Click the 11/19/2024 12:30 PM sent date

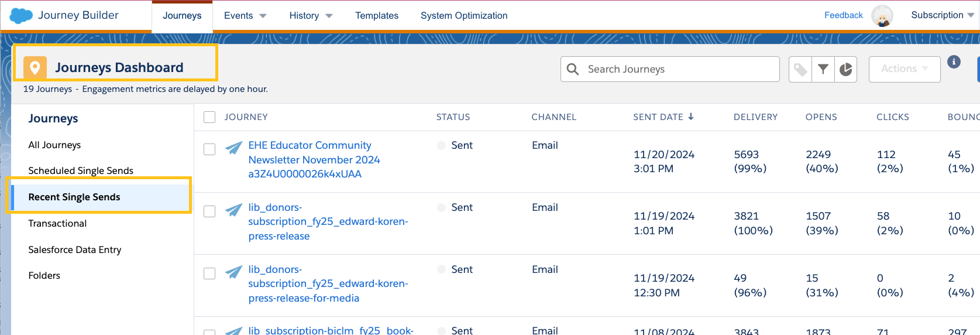pyautogui.click(x=664, y=285)
